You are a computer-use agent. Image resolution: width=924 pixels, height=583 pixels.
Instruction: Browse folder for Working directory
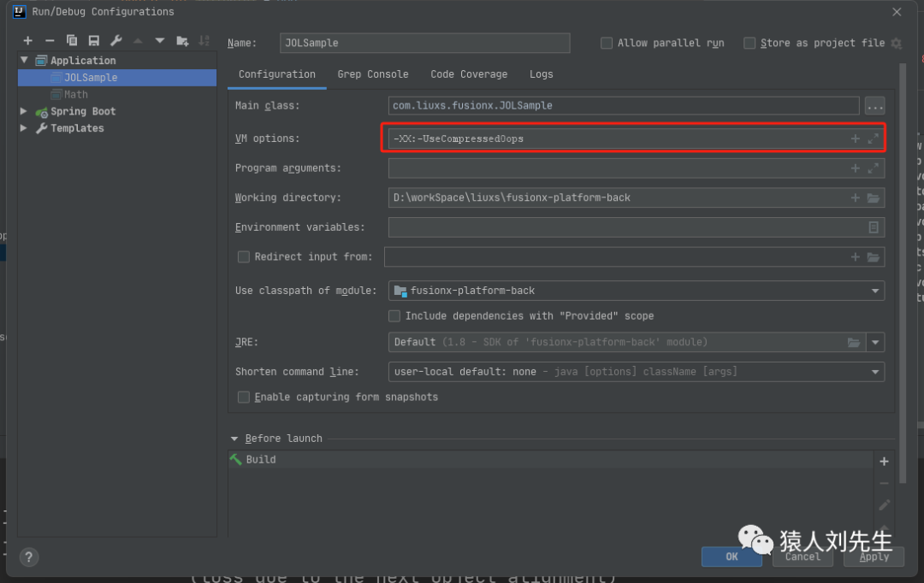click(874, 197)
